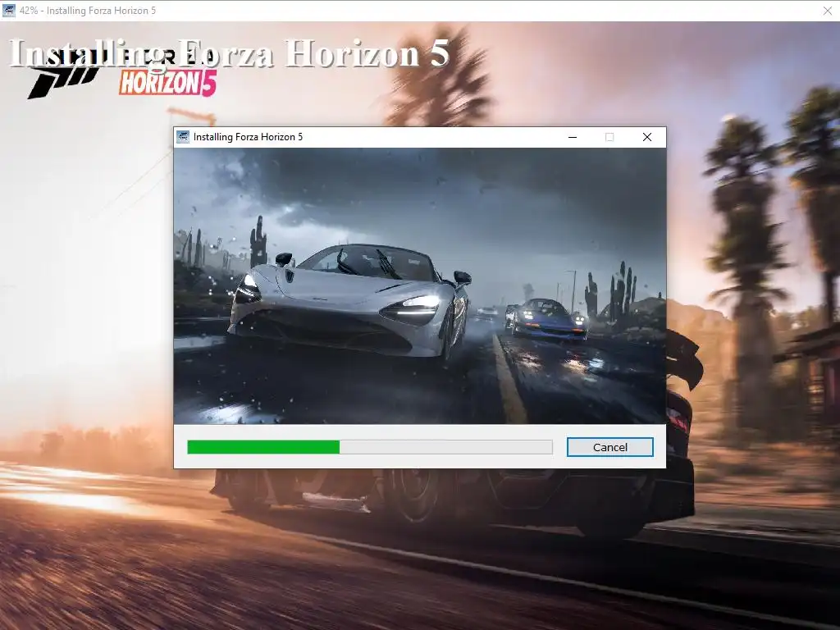
Task: Click the McLaren artwork in the installer dialog
Action: (x=420, y=286)
